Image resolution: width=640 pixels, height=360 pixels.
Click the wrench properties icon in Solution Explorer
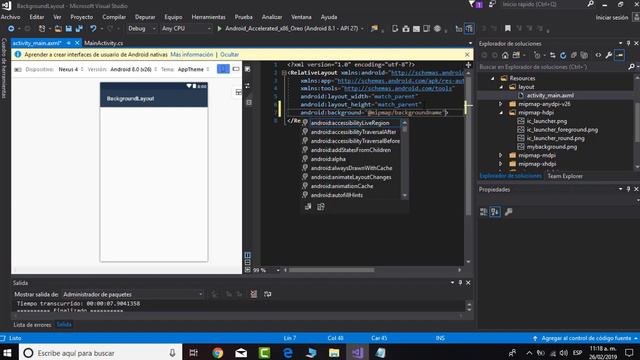coord(609,55)
